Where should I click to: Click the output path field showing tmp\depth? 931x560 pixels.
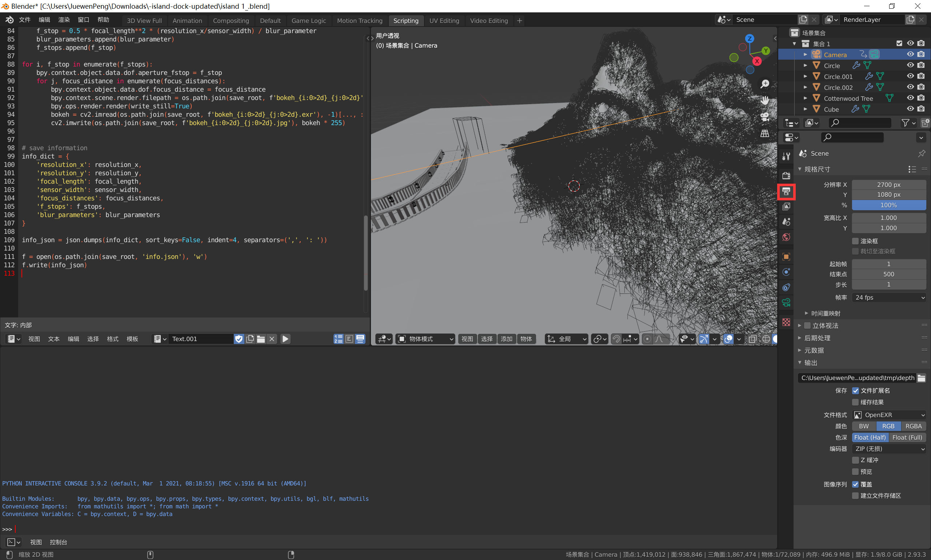(857, 378)
